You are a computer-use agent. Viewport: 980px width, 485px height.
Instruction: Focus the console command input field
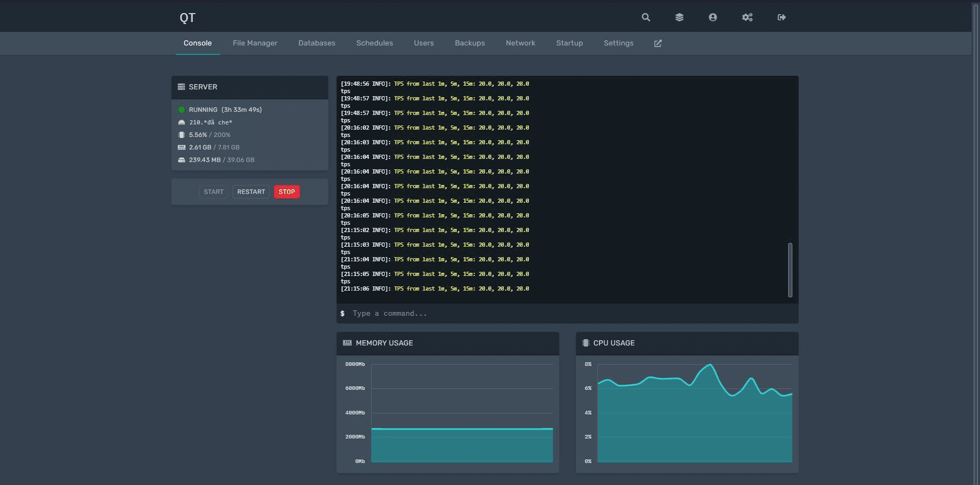point(568,314)
